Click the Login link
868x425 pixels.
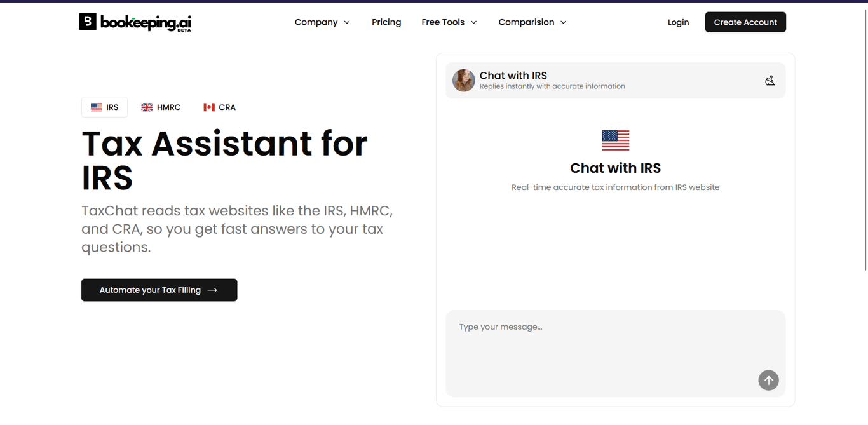coord(678,22)
